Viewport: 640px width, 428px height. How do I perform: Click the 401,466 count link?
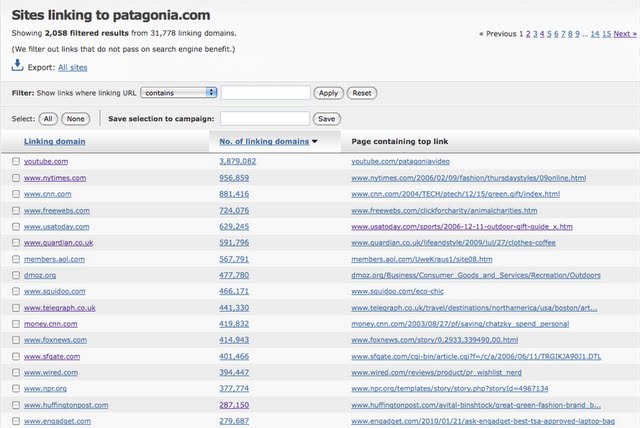click(x=234, y=356)
